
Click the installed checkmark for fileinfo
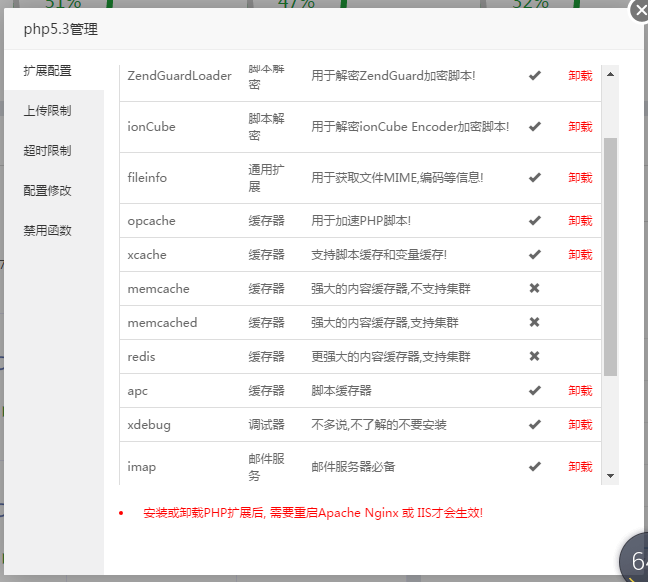pos(535,178)
